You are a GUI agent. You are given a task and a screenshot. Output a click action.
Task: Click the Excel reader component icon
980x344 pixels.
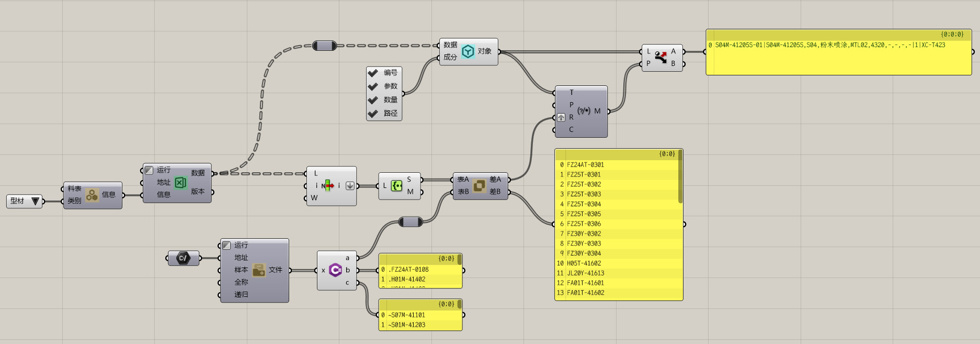pos(180,183)
